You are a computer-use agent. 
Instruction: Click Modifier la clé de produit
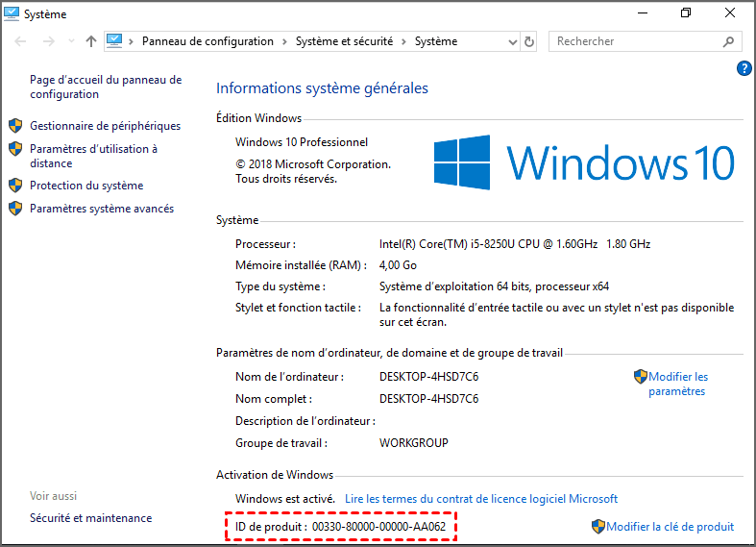670,527
